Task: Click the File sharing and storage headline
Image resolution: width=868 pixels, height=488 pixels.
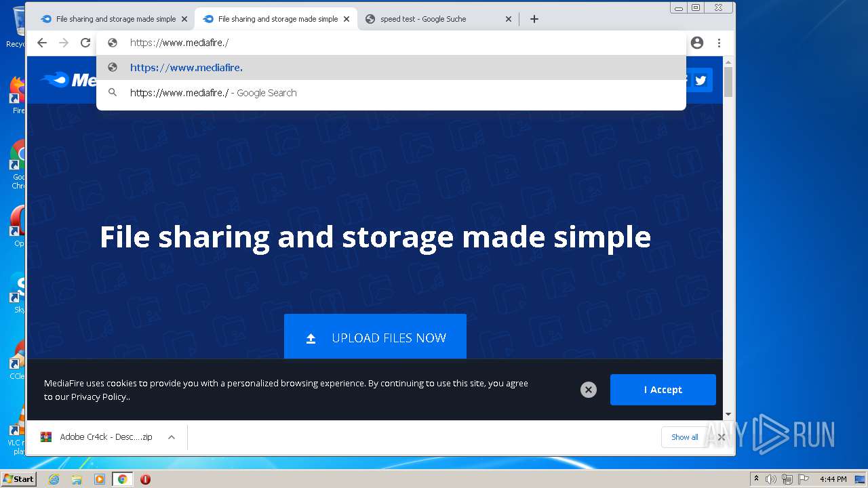Action: coord(375,237)
